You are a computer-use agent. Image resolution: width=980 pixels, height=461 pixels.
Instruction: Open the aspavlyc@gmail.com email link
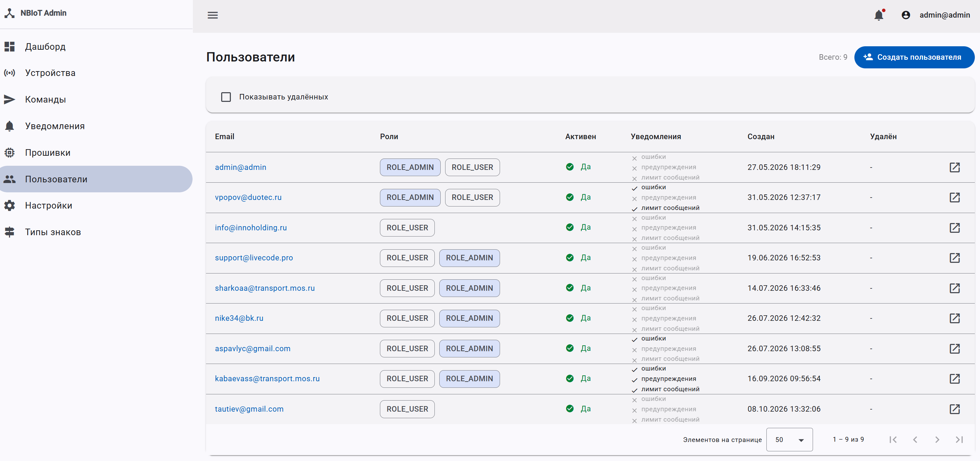253,349
